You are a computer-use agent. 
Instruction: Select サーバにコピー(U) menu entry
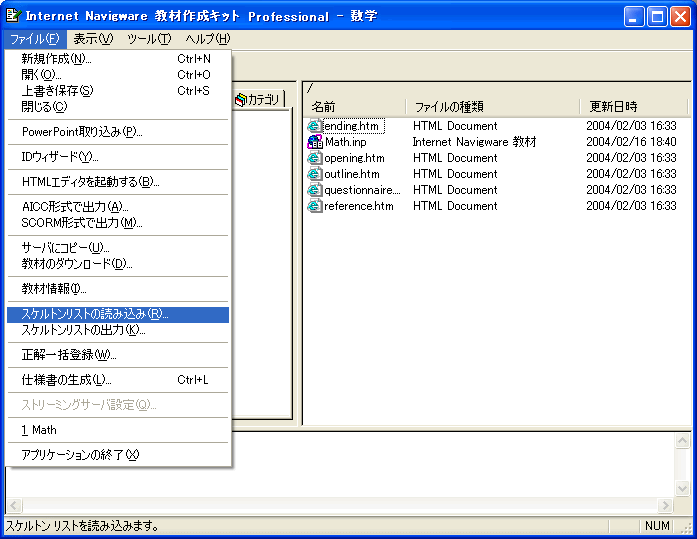tap(118, 248)
